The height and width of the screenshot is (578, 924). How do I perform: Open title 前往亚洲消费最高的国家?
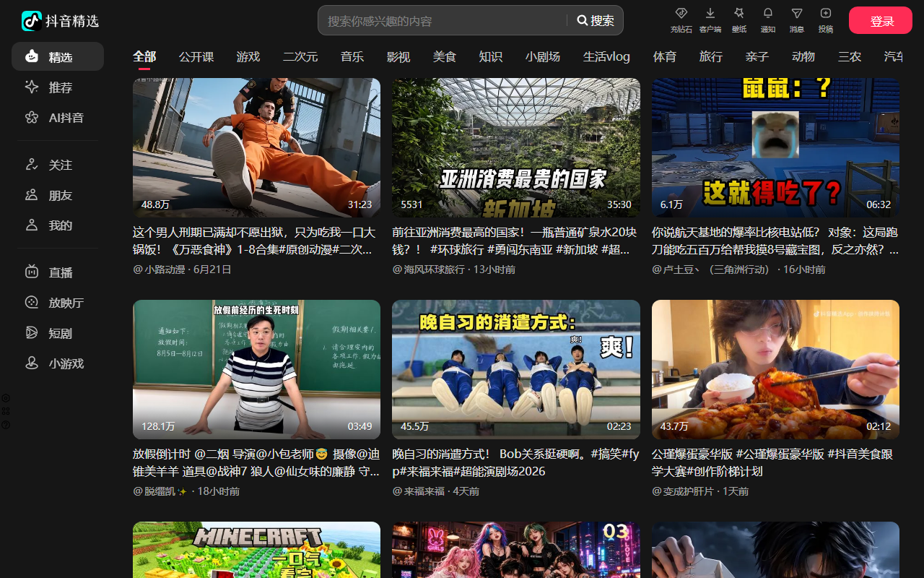(515, 241)
